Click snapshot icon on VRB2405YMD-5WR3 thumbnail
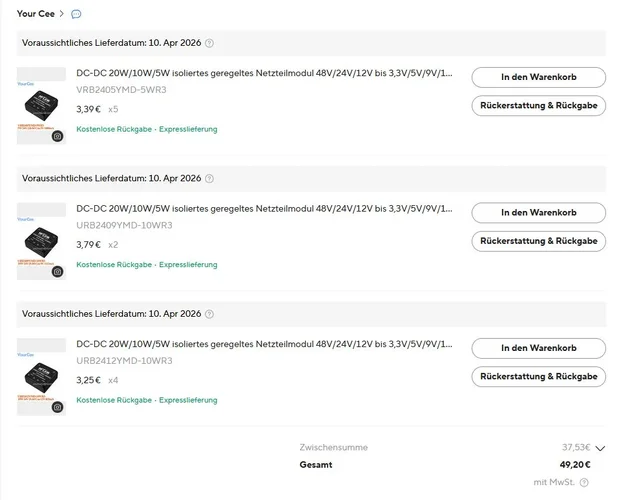The width and height of the screenshot is (619, 500). [x=58, y=136]
